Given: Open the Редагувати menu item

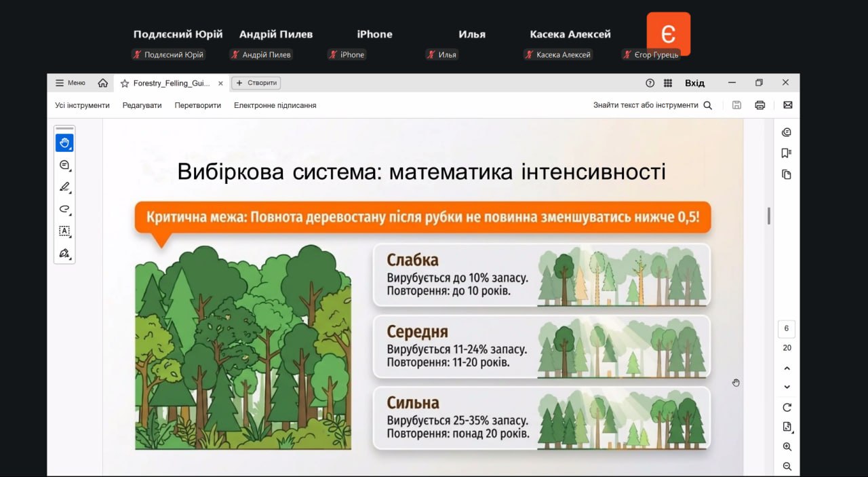Looking at the screenshot, I should pos(142,105).
